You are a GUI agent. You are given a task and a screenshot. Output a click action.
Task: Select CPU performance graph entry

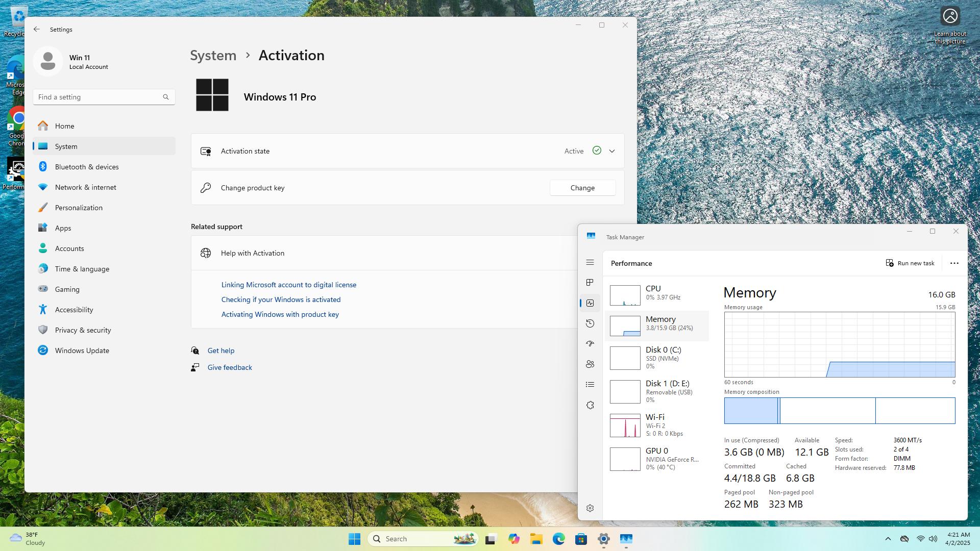[657, 295]
